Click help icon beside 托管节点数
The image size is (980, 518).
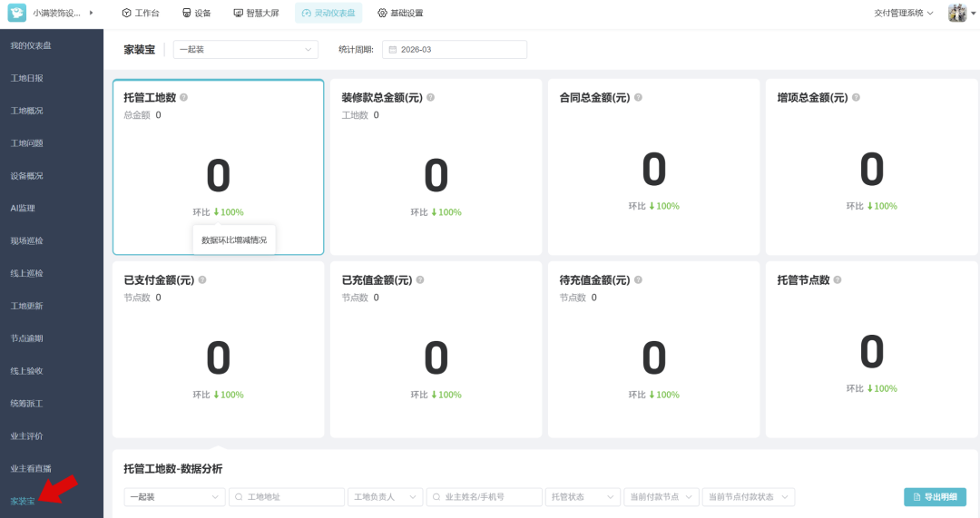coord(838,280)
